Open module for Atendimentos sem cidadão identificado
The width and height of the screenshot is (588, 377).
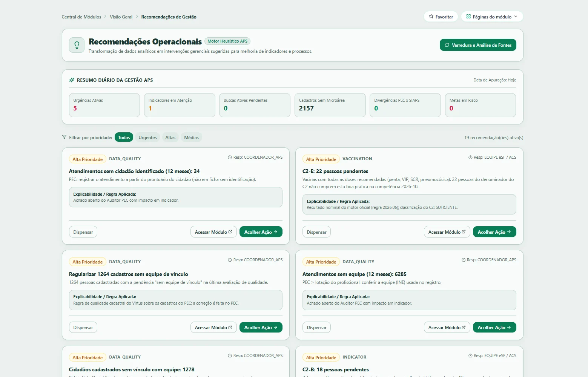pos(213,232)
